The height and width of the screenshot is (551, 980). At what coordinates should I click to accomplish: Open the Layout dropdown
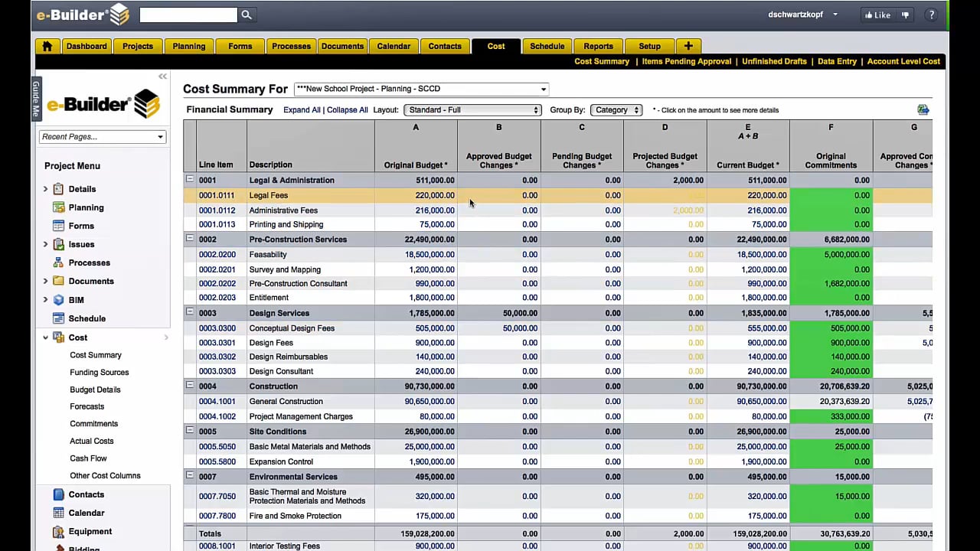(x=472, y=110)
